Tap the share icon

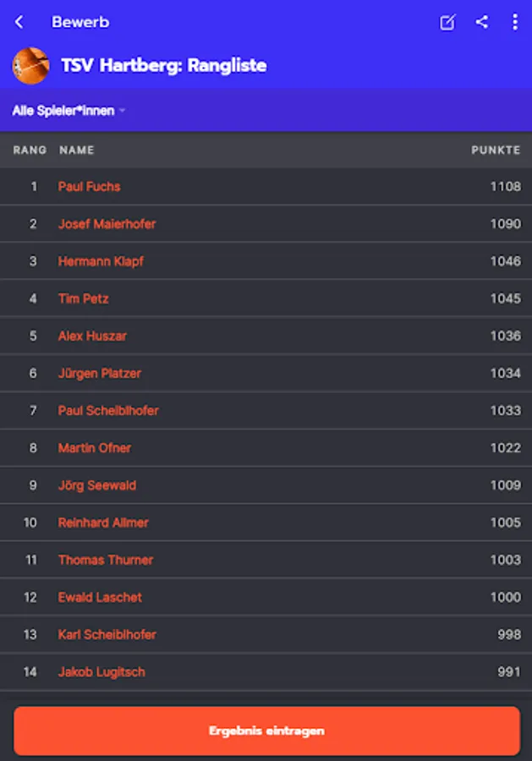[482, 22]
